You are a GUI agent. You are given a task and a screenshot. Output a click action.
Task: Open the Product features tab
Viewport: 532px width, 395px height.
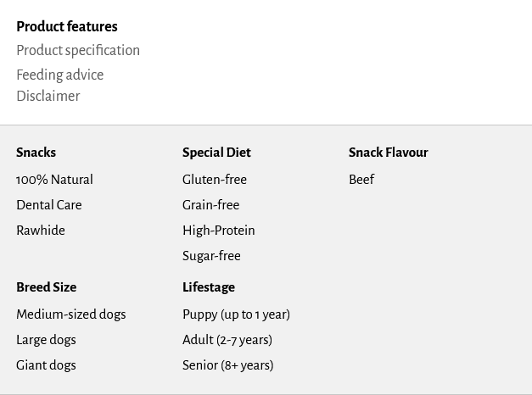click(x=67, y=27)
